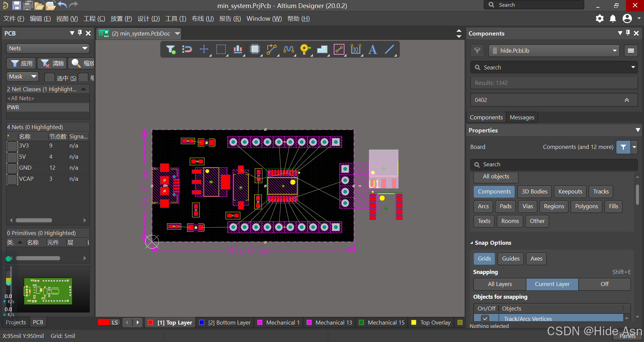Select the Place Polygon Pour tool

coord(322,50)
